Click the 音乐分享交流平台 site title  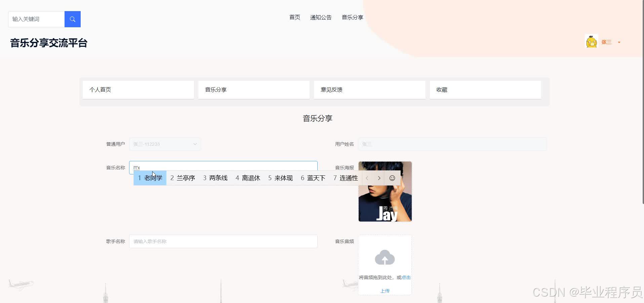pos(49,43)
